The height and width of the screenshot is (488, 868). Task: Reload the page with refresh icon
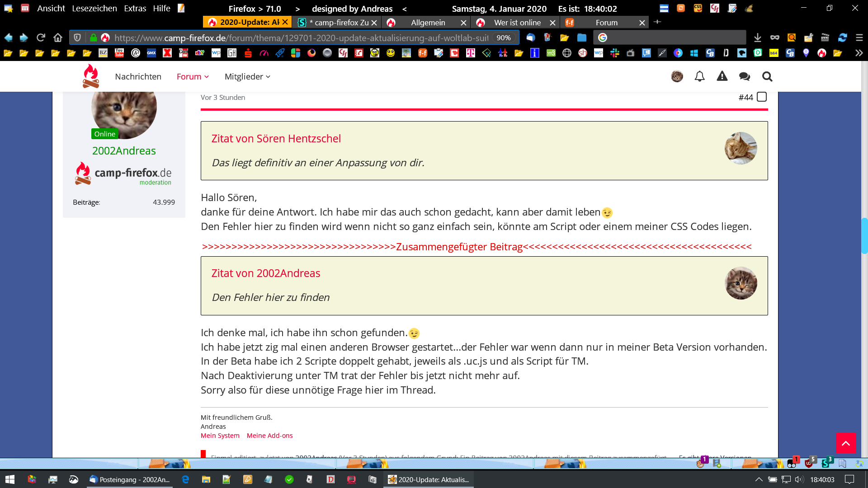[x=41, y=38]
